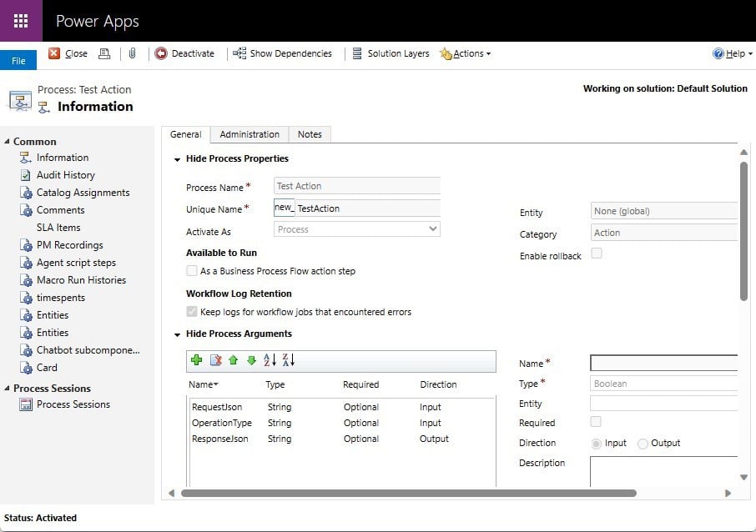Viewport: 756px width, 532px height.
Task: Click the paperclip attachment icon
Action: 132,53
